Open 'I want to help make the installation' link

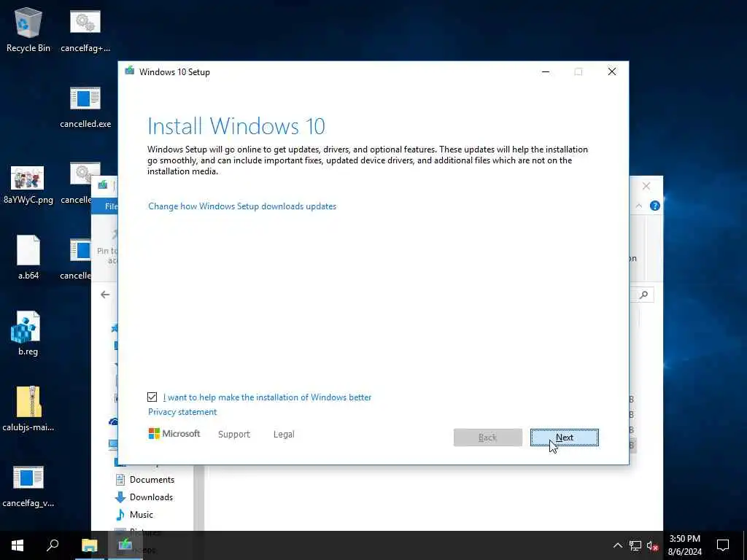tap(267, 397)
